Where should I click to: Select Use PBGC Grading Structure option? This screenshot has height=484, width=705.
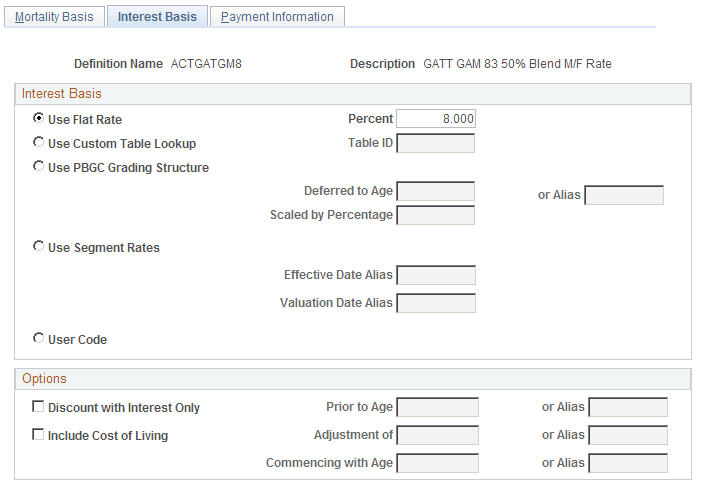[39, 167]
